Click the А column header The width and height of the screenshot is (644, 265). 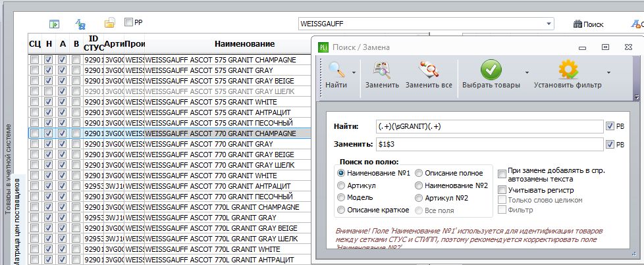pyautogui.click(x=63, y=44)
